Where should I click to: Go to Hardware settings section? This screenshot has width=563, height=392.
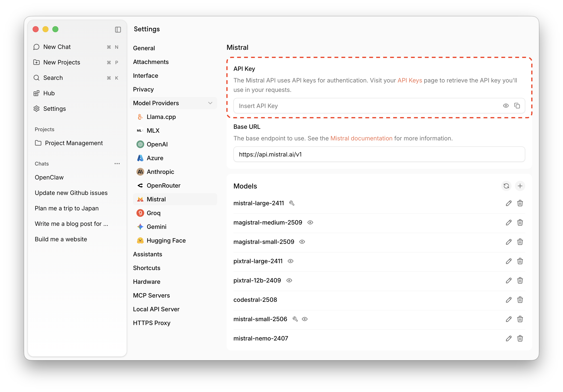click(x=147, y=282)
